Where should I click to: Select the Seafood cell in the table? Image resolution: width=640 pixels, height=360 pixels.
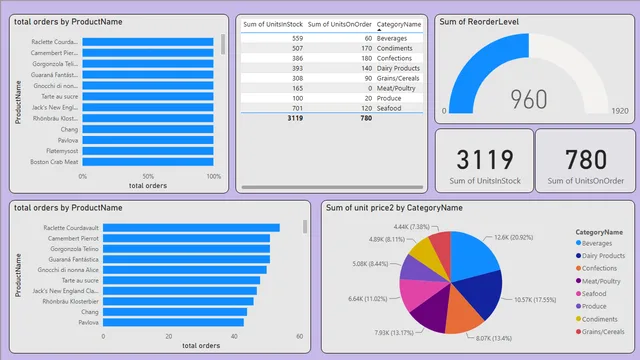389,108
